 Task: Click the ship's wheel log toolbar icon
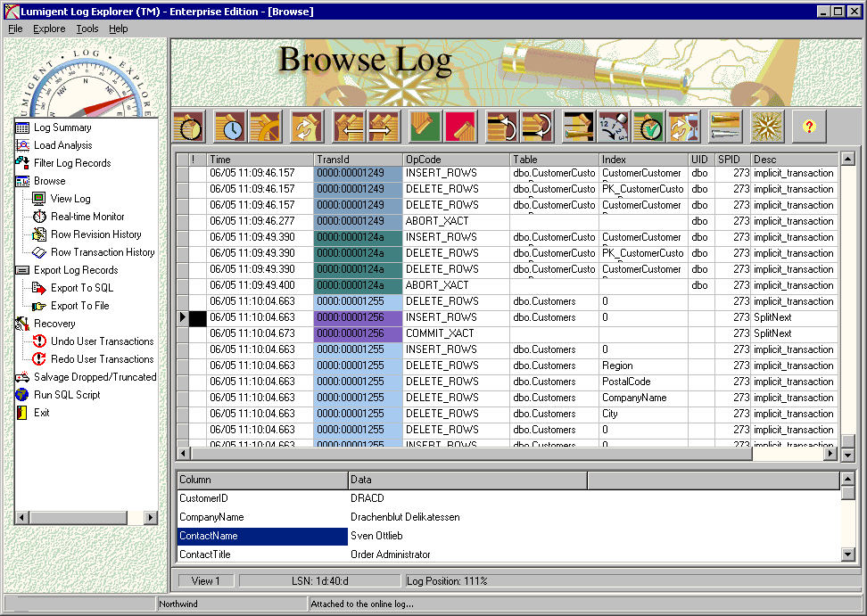coord(265,127)
